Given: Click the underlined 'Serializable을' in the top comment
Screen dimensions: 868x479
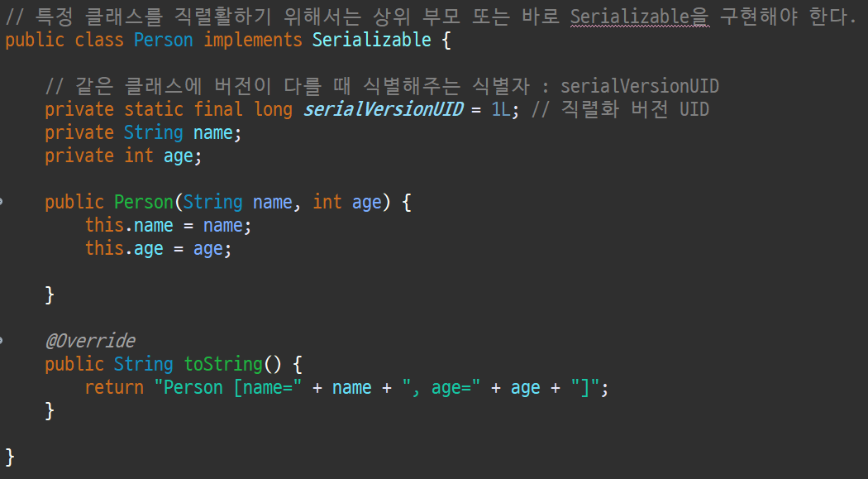Looking at the screenshot, I should [x=639, y=17].
